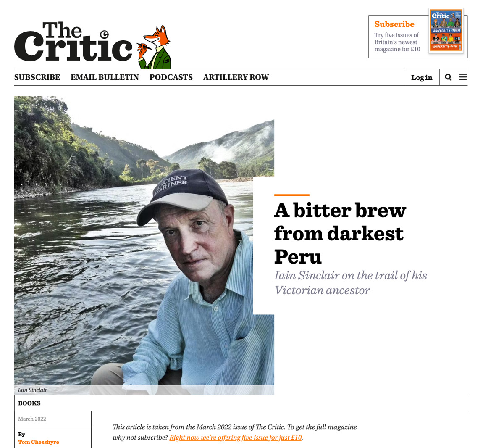504x448 pixels.
Task: Open the magazine cover thumbnail
Action: [446, 31]
